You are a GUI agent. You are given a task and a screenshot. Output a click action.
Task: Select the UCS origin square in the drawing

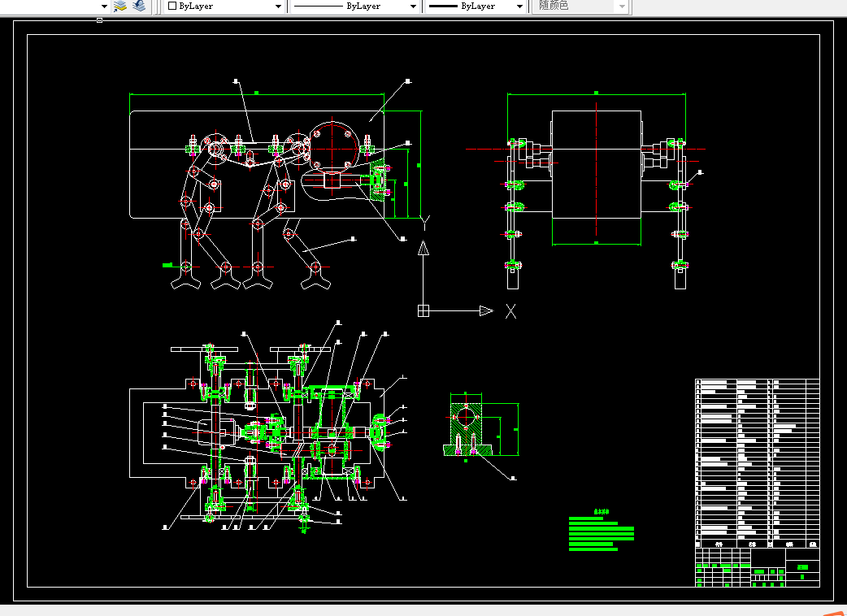coord(423,311)
